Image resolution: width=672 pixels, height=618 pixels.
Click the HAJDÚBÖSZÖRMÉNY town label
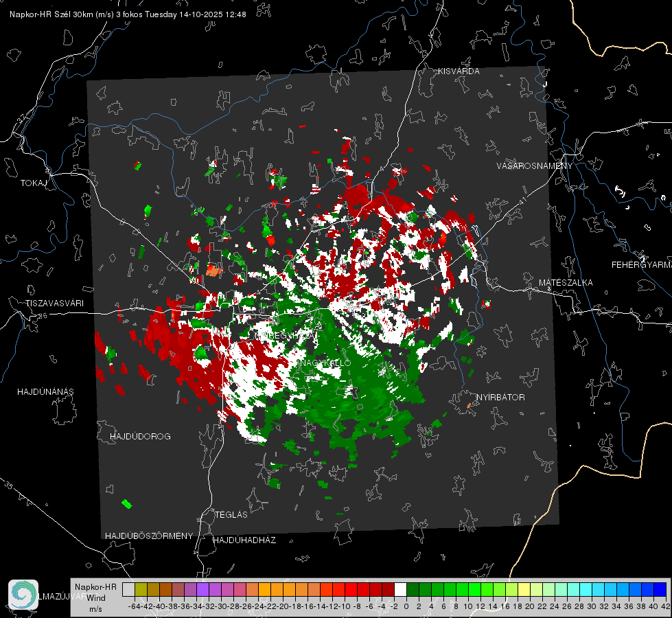coord(149,536)
